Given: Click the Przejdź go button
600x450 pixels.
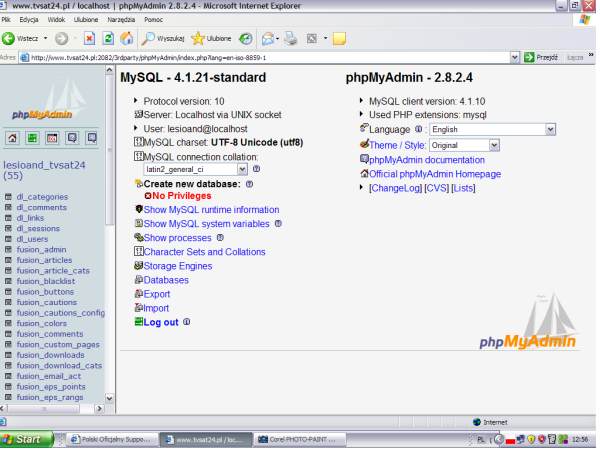Looking at the screenshot, I should coord(541,57).
